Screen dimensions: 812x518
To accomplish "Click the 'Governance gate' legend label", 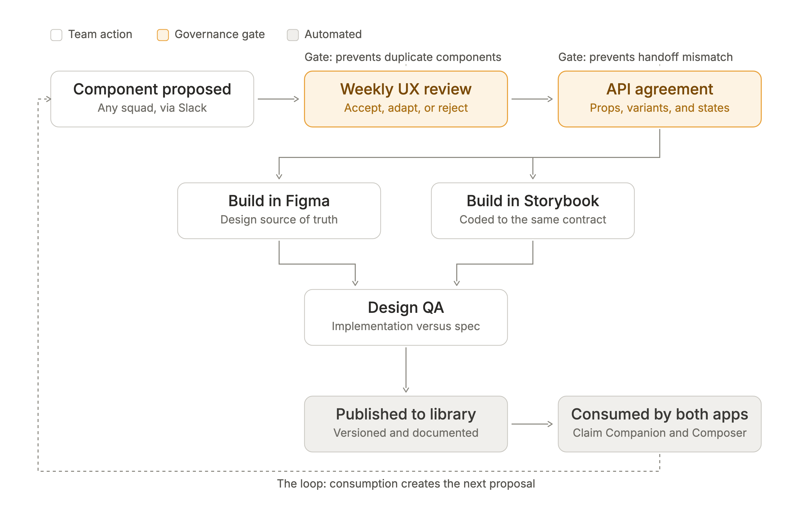I will 219,35.
